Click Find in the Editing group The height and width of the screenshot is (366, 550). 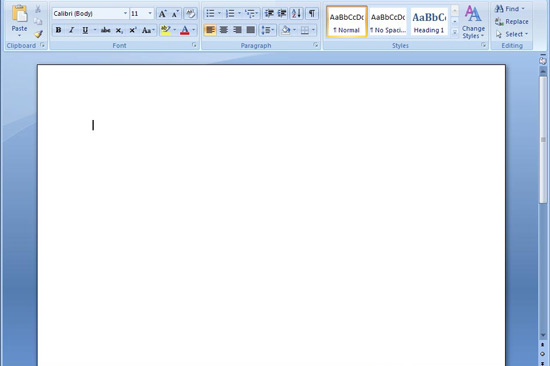(510, 9)
